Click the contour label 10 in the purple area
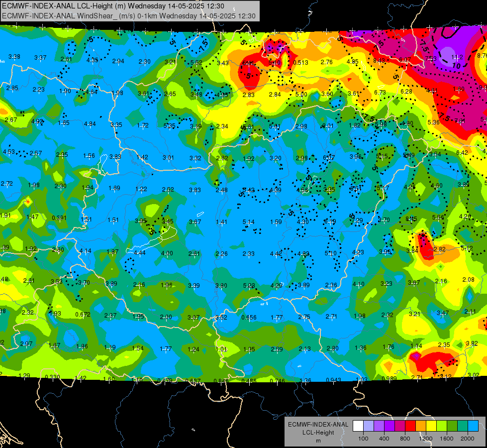 pyautogui.click(x=456, y=66)
